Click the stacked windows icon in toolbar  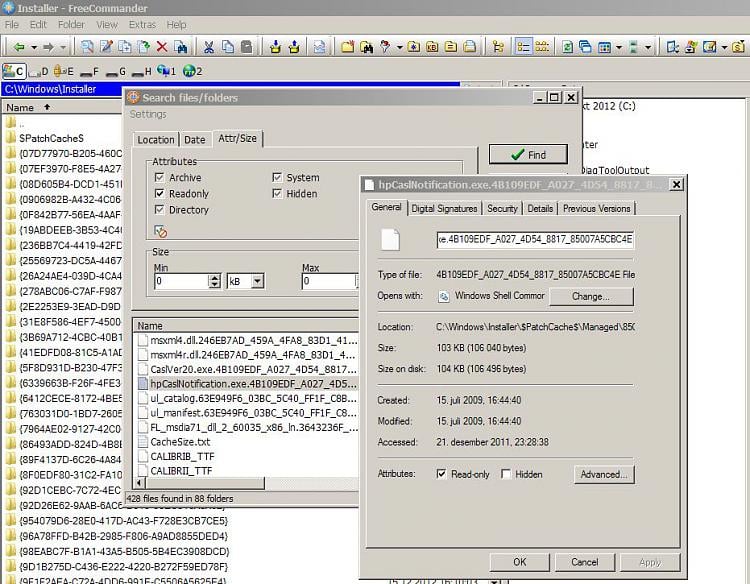pyautogui.click(x=585, y=47)
